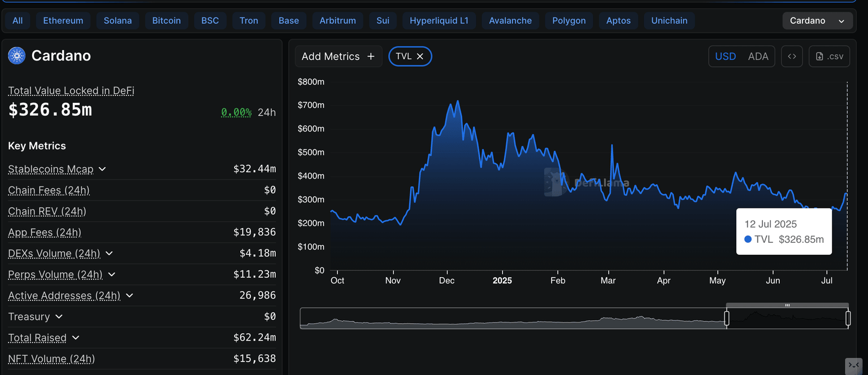Download chart data as .csv
868x375 pixels.
[x=829, y=56]
